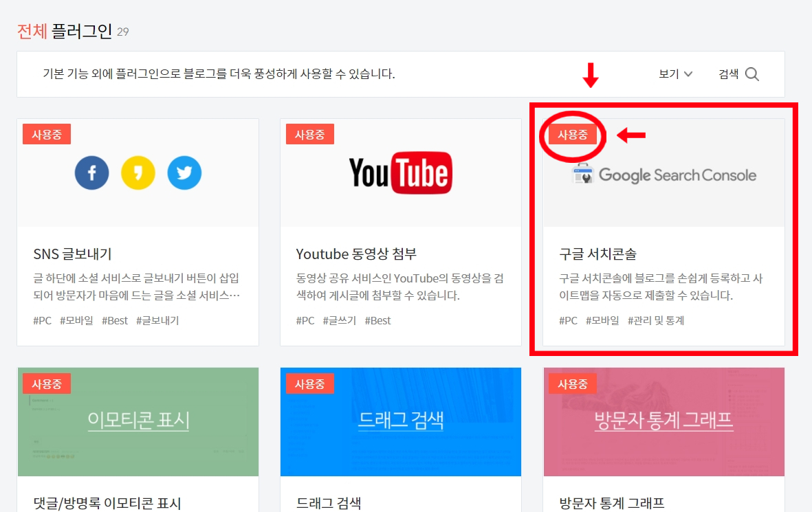Viewport: 812px width, 512px height.
Task: Select #글쓰기 tag in Youtube card
Action: [339, 320]
